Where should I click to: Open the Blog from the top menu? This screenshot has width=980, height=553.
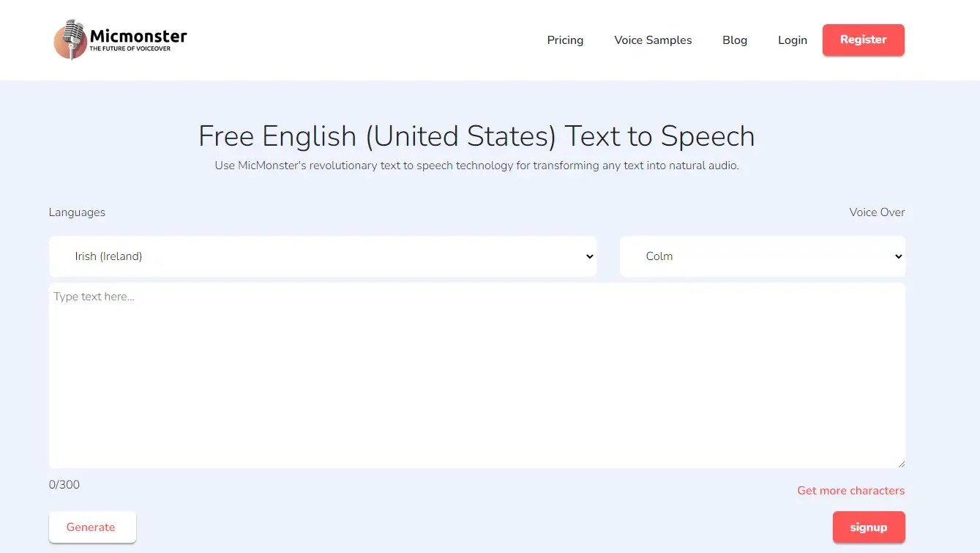734,40
